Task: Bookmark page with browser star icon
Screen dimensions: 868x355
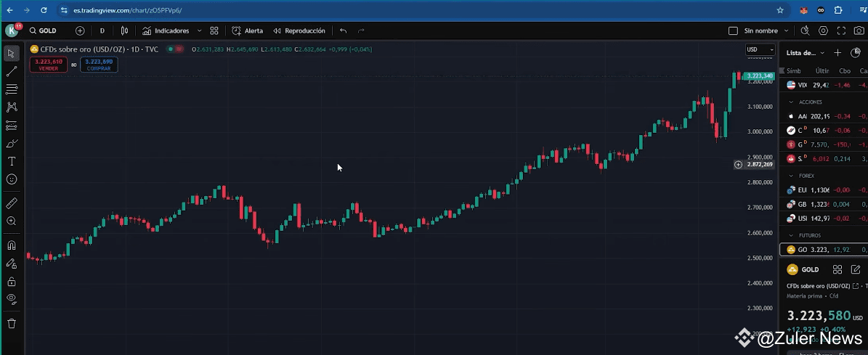Action: coord(781,10)
